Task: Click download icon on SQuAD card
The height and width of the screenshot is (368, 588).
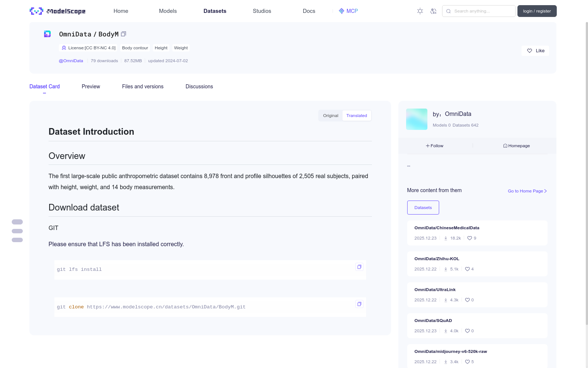Action: (x=446, y=331)
